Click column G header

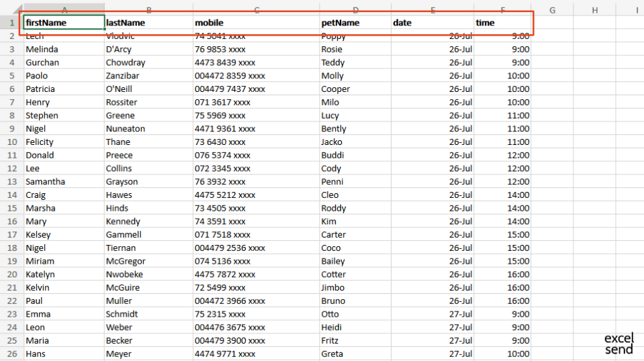click(553, 10)
